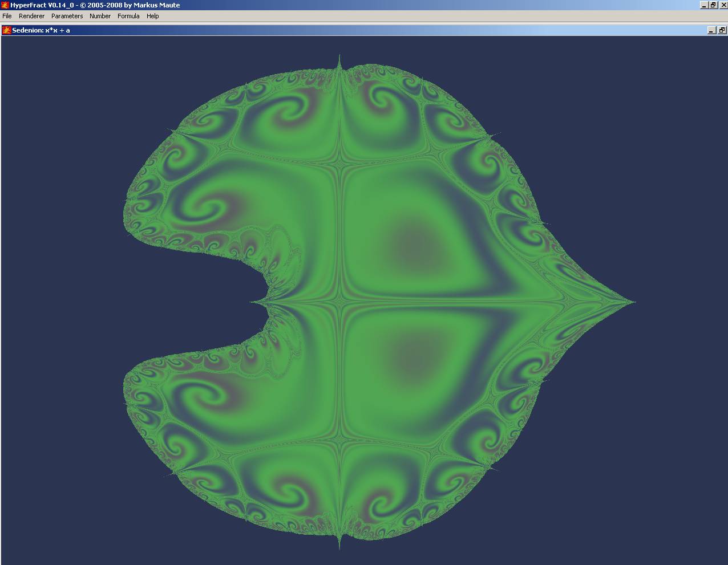Click the HyperFract V0.14_0 title bar text
728x565 pixels.
pyautogui.click(x=95, y=5)
